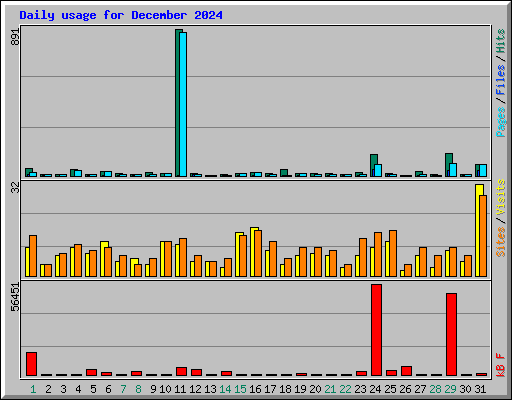Viewport: 512px width, 400px height.
Task: Select the red KB bar for day 24
Action: pos(376,330)
